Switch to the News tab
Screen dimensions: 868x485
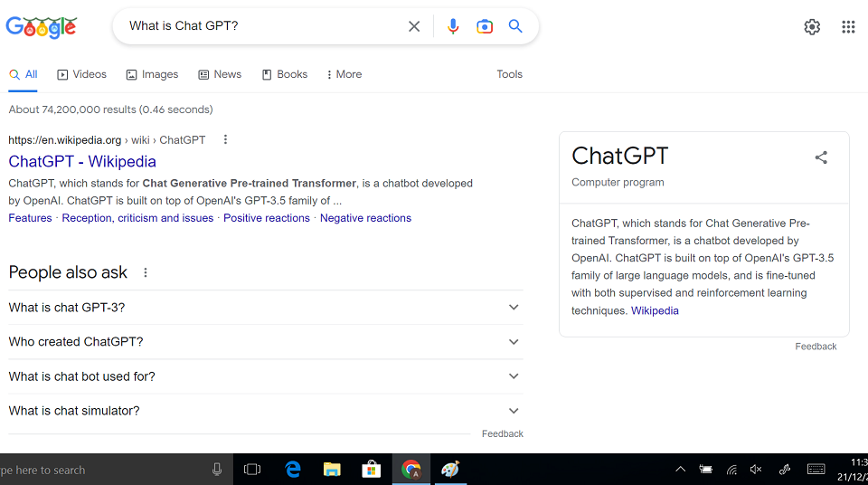tap(220, 74)
